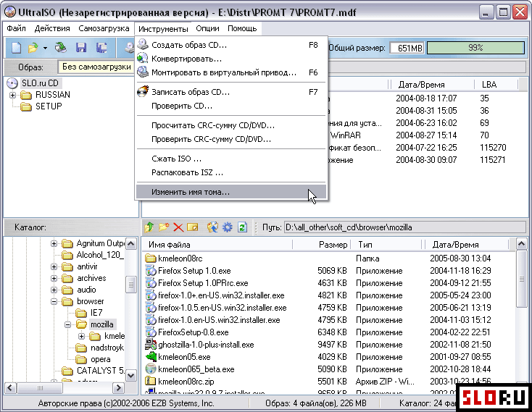
Task: Open the dropdown arrow beside Open folder icon
Action: (x=45, y=48)
